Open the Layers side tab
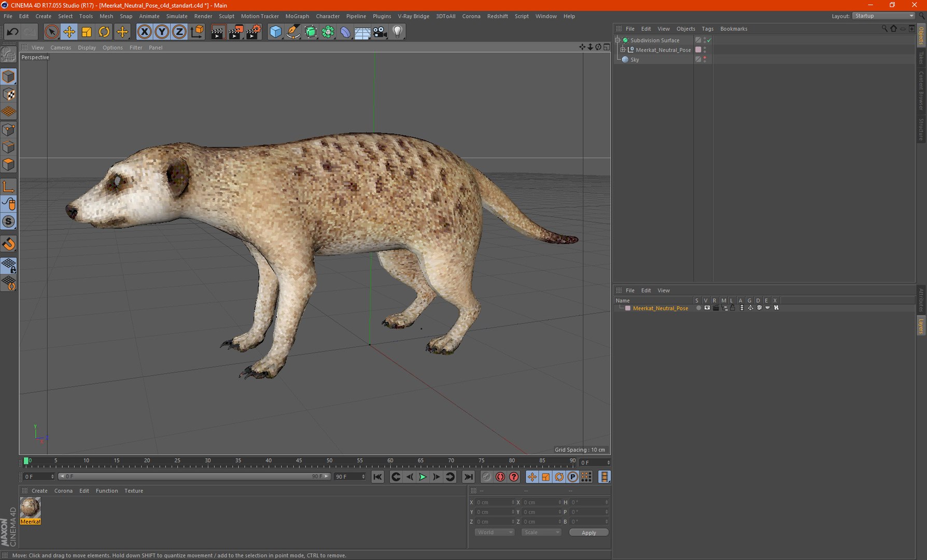The width and height of the screenshot is (927, 560). [x=921, y=326]
